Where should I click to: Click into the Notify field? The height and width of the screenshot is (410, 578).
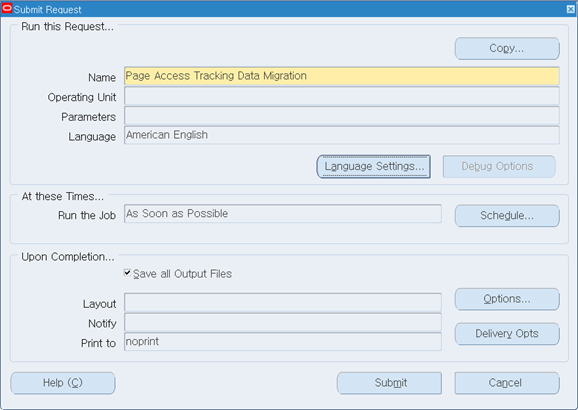(283, 322)
